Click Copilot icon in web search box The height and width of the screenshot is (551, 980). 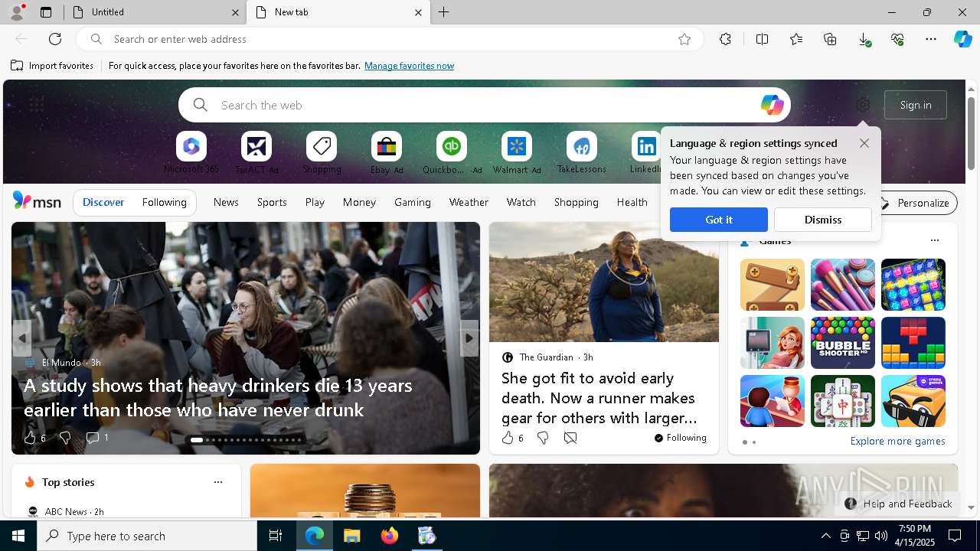[x=772, y=105]
